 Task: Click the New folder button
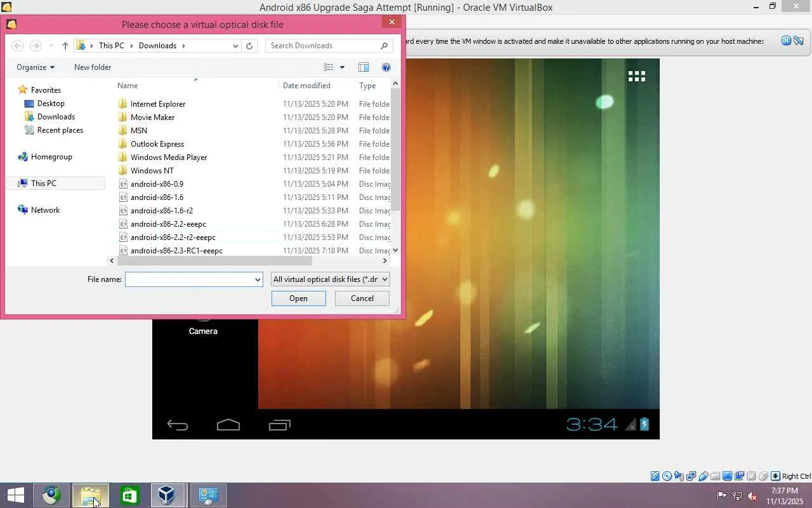[93, 67]
